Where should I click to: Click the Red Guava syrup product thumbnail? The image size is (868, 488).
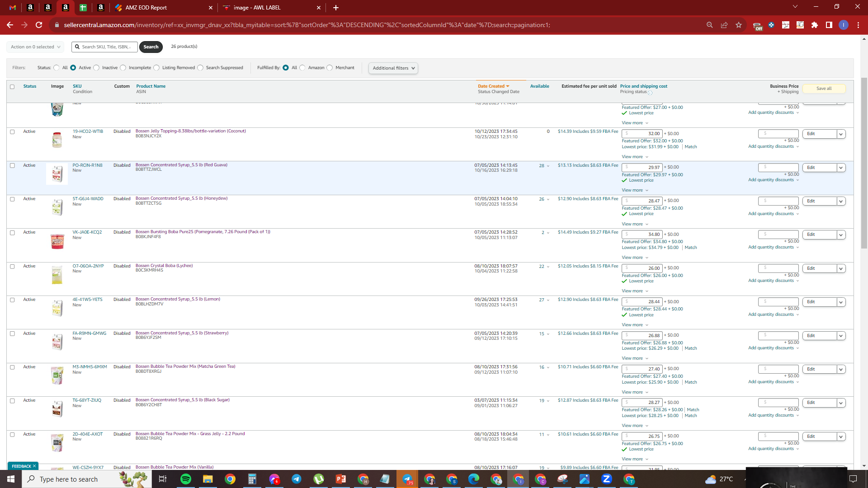[57, 174]
